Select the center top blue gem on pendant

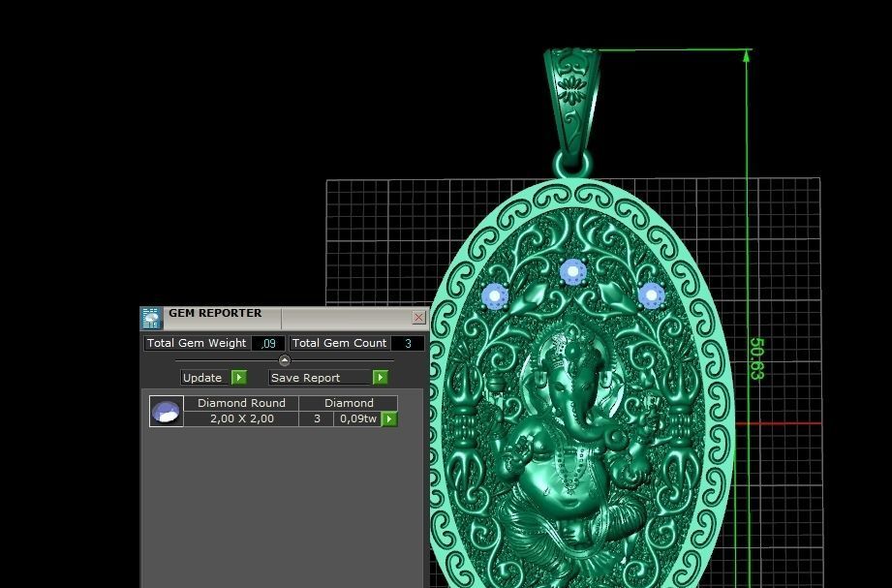tap(572, 272)
